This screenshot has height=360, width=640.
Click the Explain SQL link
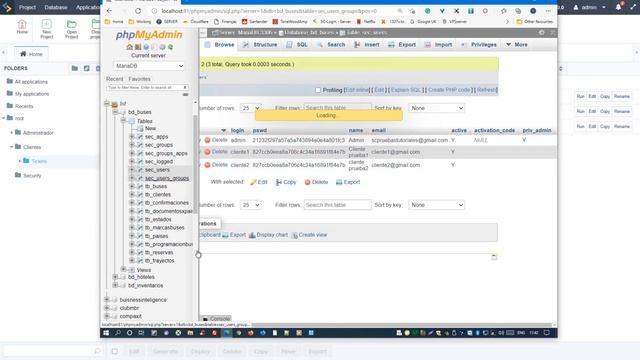[406, 90]
